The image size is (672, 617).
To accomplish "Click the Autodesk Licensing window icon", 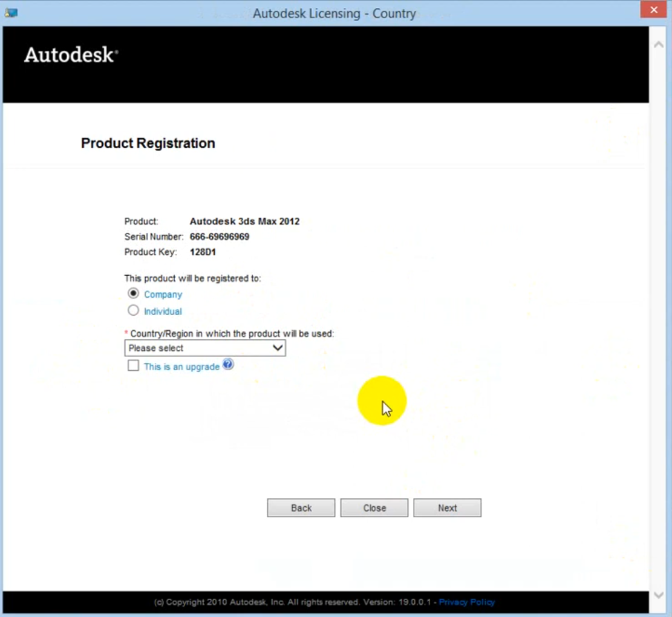I will 11,13.
